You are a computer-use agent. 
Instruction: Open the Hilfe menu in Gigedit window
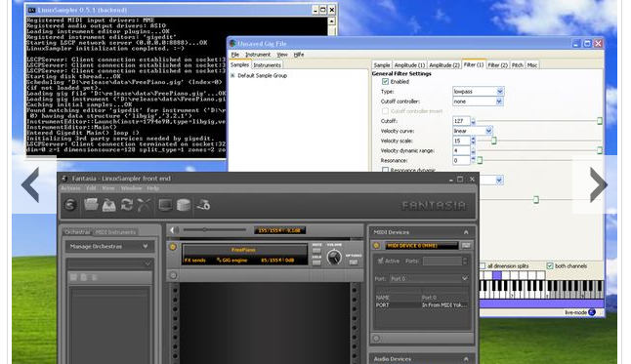click(299, 55)
